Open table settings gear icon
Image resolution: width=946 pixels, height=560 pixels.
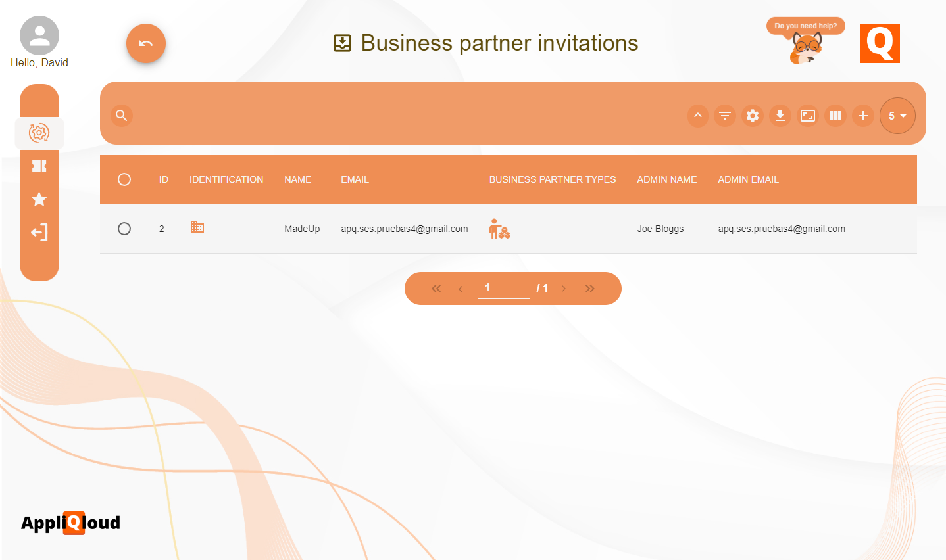pyautogui.click(x=753, y=116)
